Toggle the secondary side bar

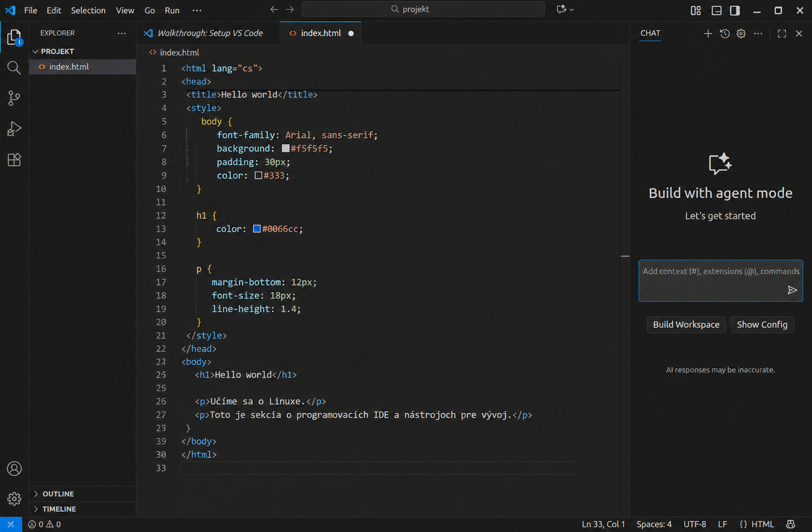735,10
